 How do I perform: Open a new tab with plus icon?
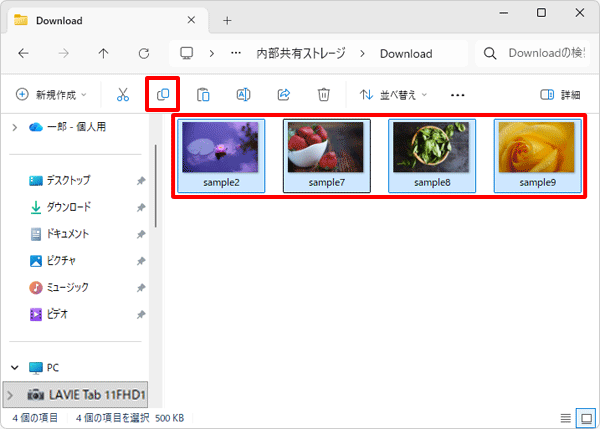tap(227, 21)
